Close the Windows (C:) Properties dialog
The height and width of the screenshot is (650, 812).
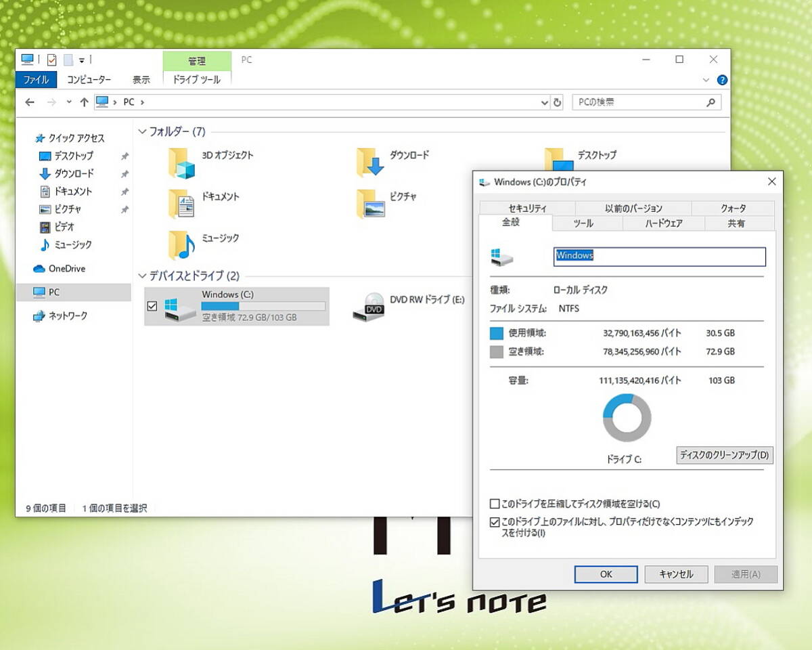[x=771, y=181]
